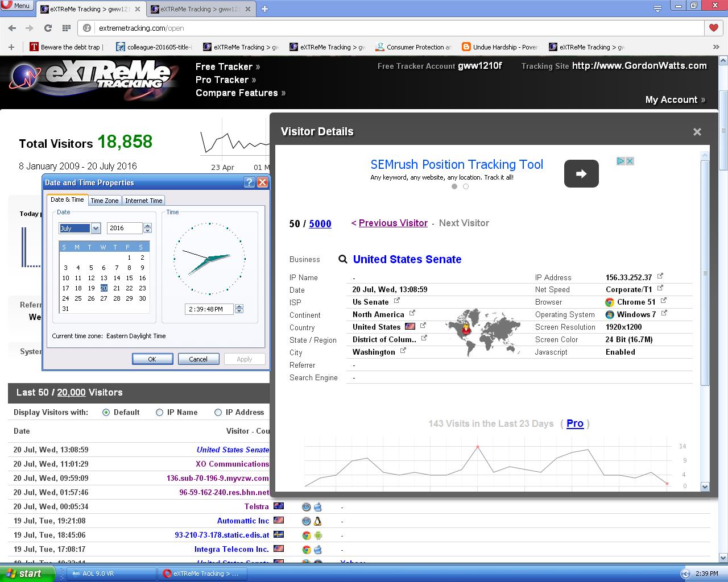
Task: Click the 20,000 link in Last 50 header
Action: click(x=71, y=393)
